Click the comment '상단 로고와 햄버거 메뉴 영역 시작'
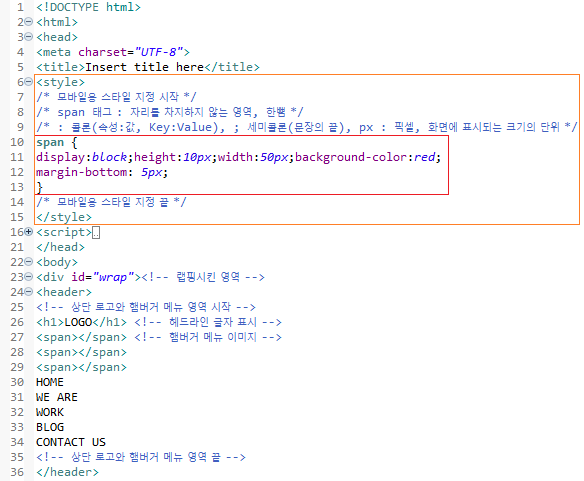 pos(146,307)
